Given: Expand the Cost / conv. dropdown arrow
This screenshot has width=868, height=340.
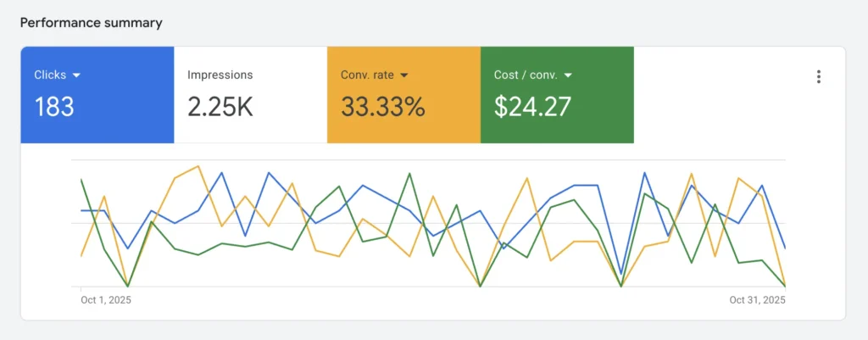Looking at the screenshot, I should 568,75.
